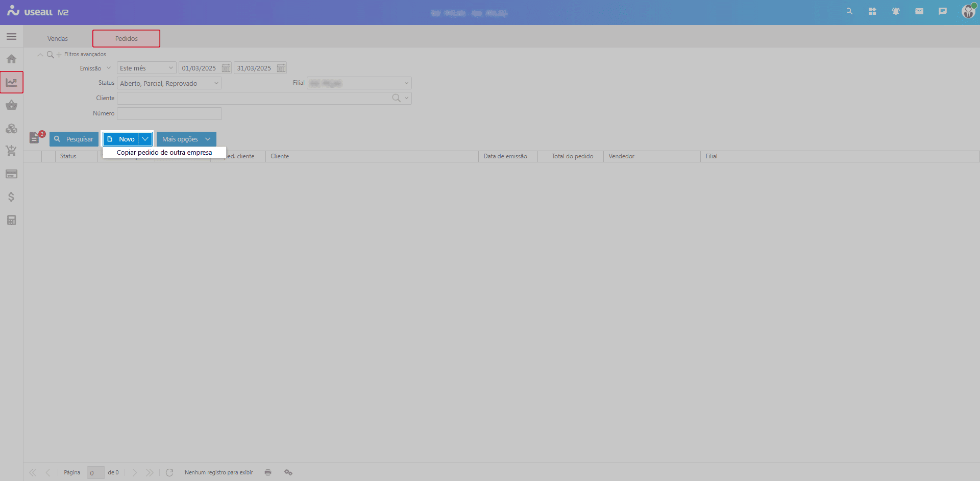Screen dimensions: 980x481
Task: Open the mail envelope icon
Action: tap(919, 11)
